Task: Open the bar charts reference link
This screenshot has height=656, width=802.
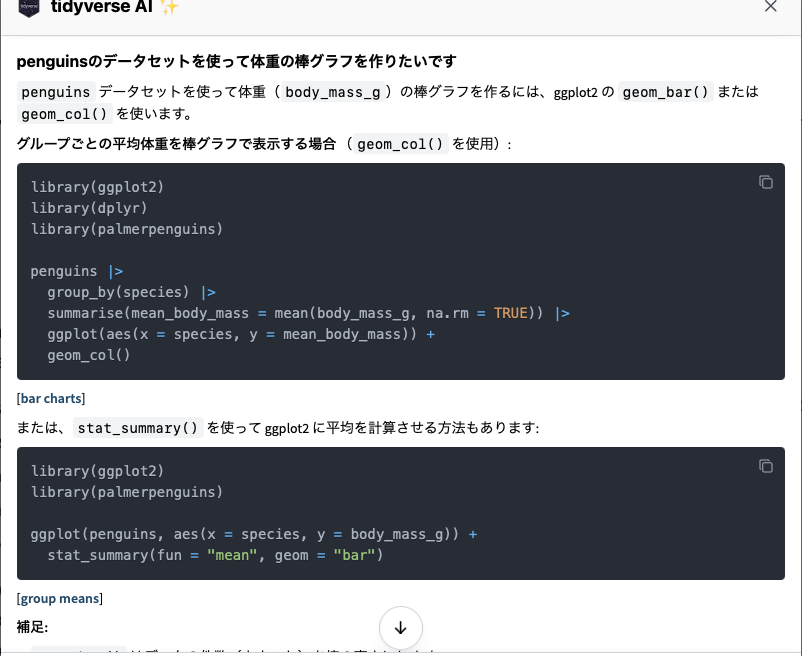Action: click(x=51, y=398)
